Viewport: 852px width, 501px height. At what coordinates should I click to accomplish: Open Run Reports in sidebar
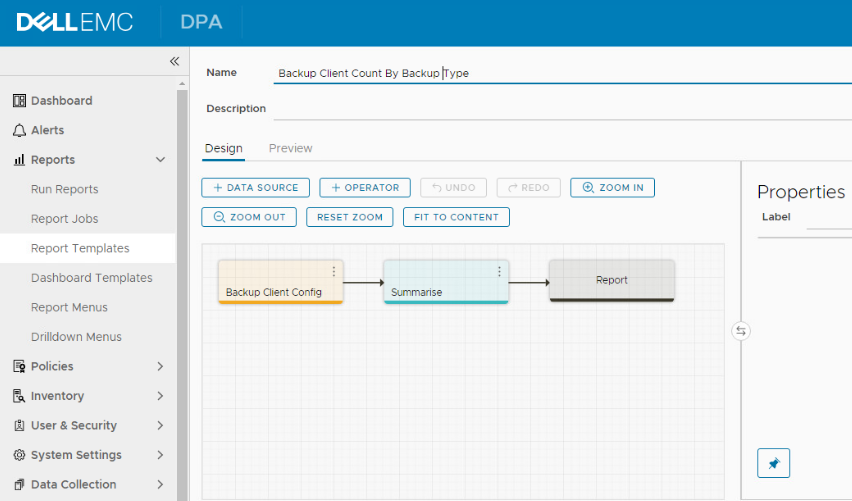pyautogui.click(x=64, y=189)
